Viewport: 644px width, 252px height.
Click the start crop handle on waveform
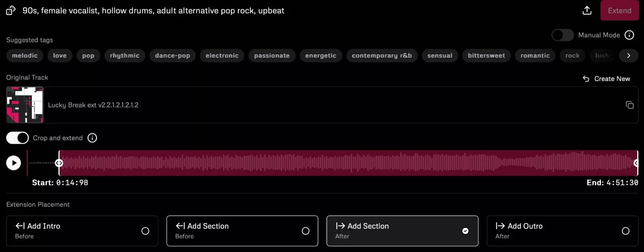59,163
